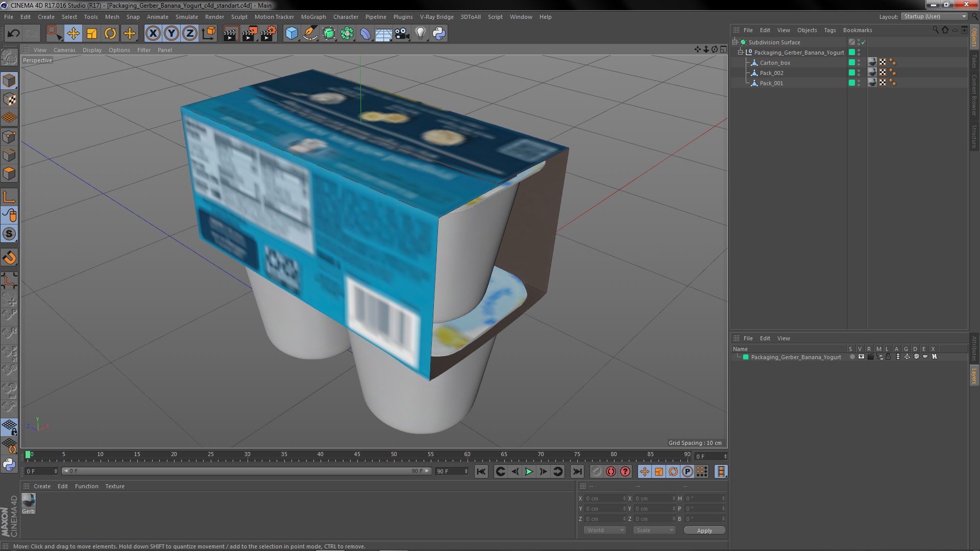
Task: Click Apply button in coordinates panel
Action: click(x=704, y=531)
